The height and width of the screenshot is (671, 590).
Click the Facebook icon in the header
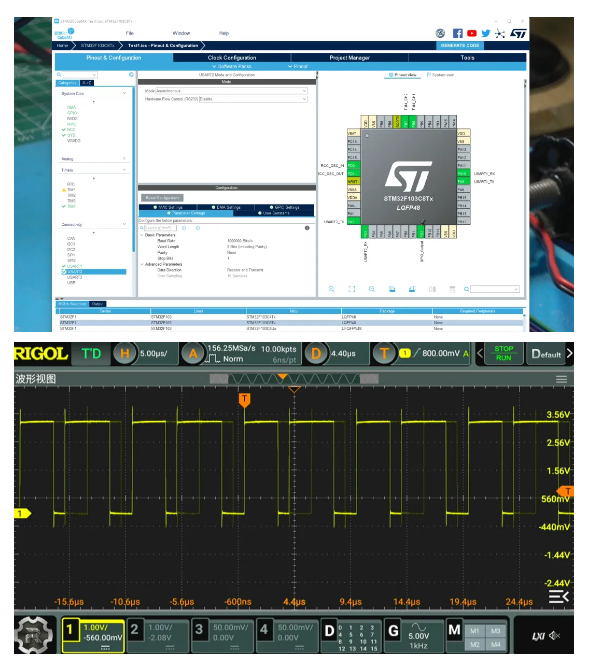point(457,33)
